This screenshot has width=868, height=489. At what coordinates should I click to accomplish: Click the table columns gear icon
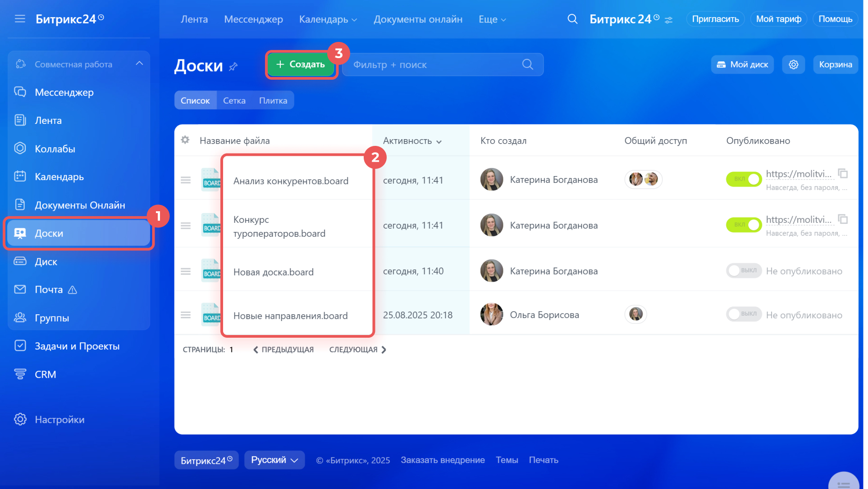pos(186,140)
